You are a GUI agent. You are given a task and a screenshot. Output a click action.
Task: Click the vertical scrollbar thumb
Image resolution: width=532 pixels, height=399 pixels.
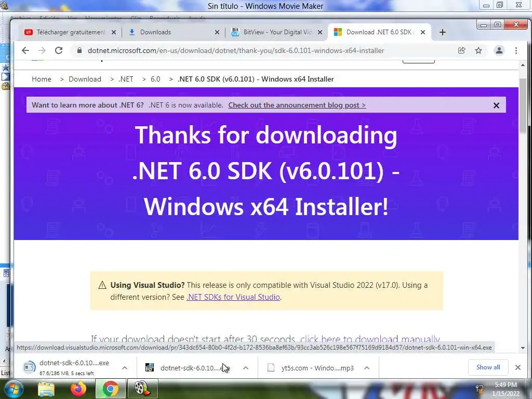pyautogui.click(x=523, y=105)
